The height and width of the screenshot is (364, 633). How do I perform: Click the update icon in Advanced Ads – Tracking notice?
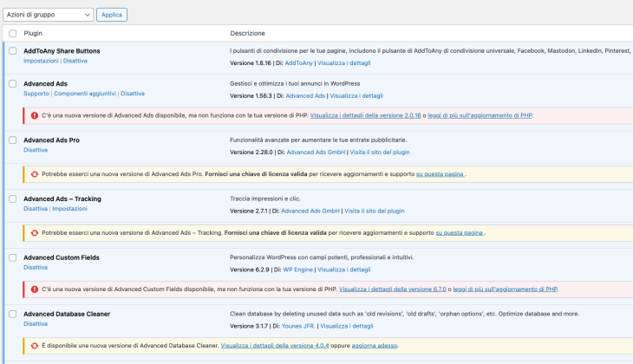click(x=35, y=233)
